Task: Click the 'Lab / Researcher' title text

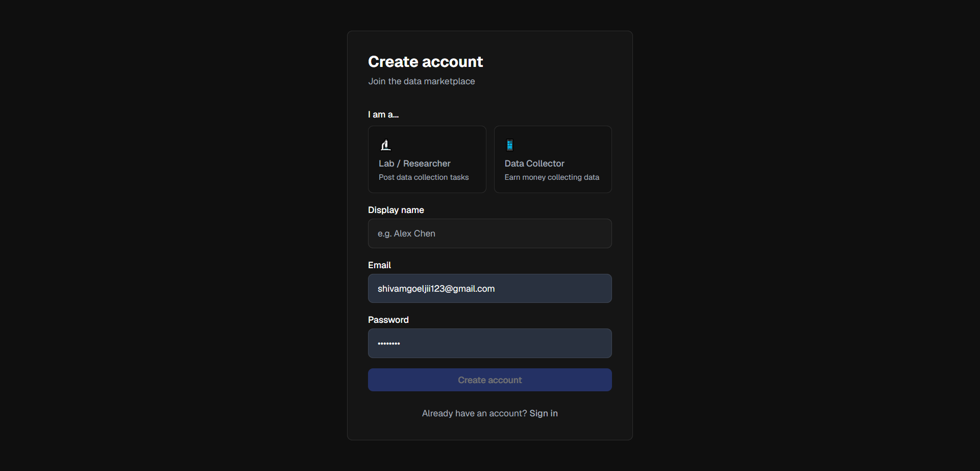Action: pyautogui.click(x=414, y=163)
